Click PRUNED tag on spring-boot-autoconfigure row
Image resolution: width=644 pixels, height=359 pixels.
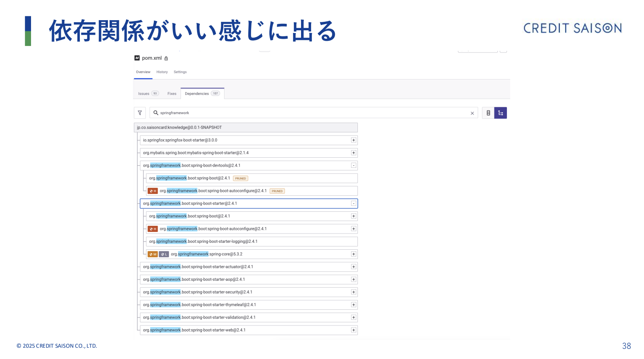tap(277, 191)
